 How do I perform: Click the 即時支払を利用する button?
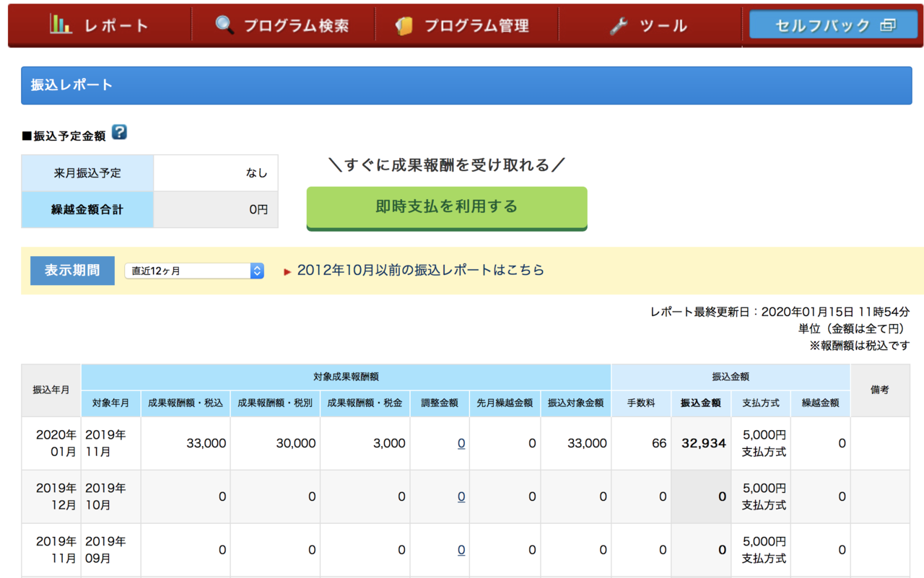click(447, 207)
